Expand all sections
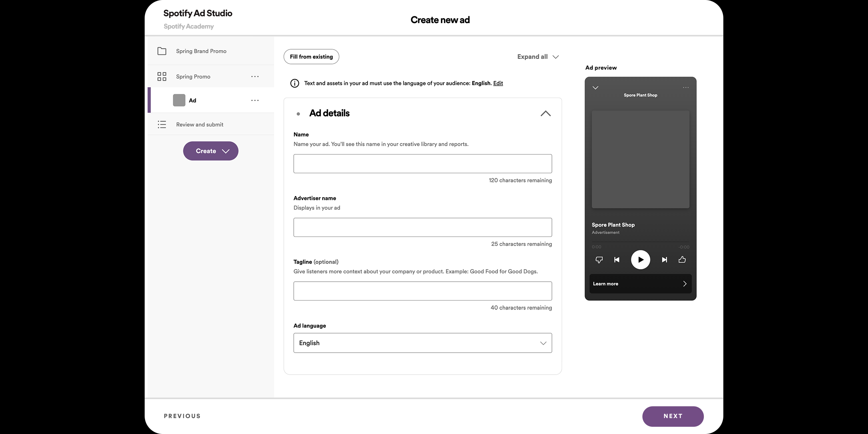Screen dimensions: 868x434 (x=538, y=57)
